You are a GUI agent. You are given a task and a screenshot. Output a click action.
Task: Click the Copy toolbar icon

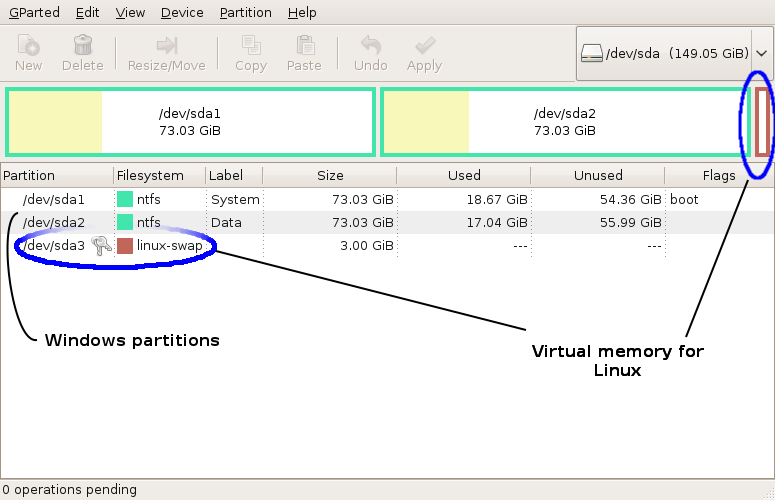pyautogui.click(x=250, y=46)
